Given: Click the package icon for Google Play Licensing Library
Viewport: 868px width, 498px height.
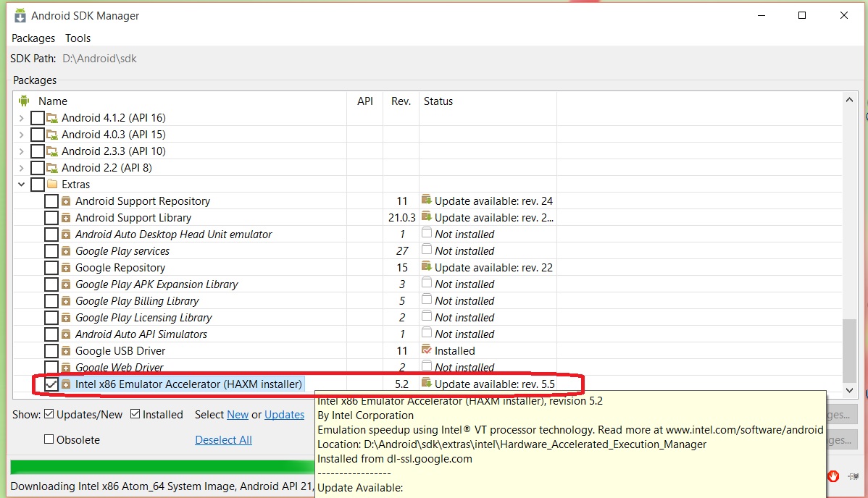Looking at the screenshot, I should click(x=66, y=318).
